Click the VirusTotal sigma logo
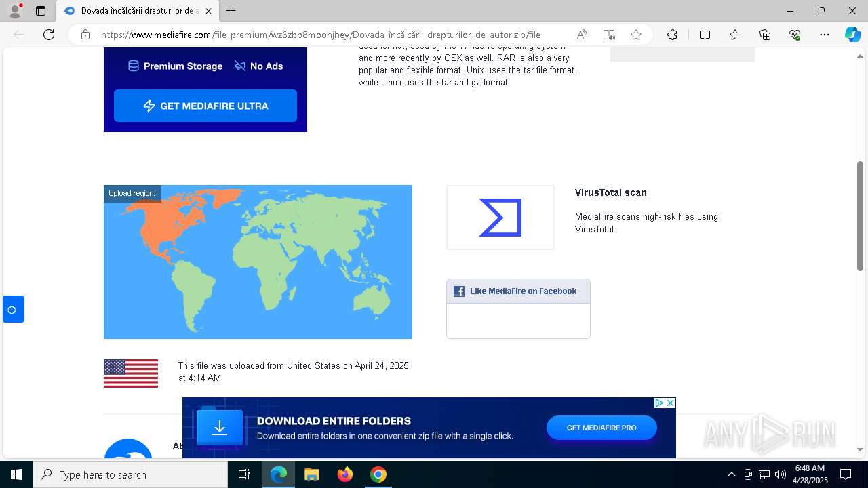Screen dimensions: 868x488 click(500, 218)
